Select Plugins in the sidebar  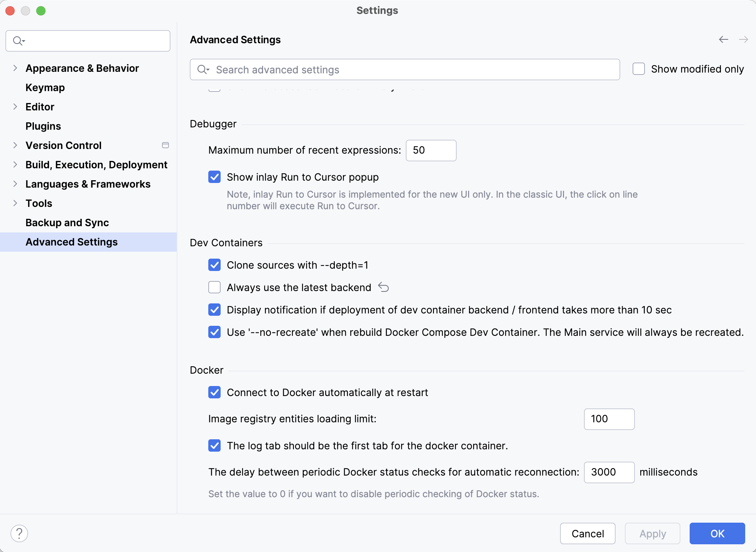click(x=43, y=126)
